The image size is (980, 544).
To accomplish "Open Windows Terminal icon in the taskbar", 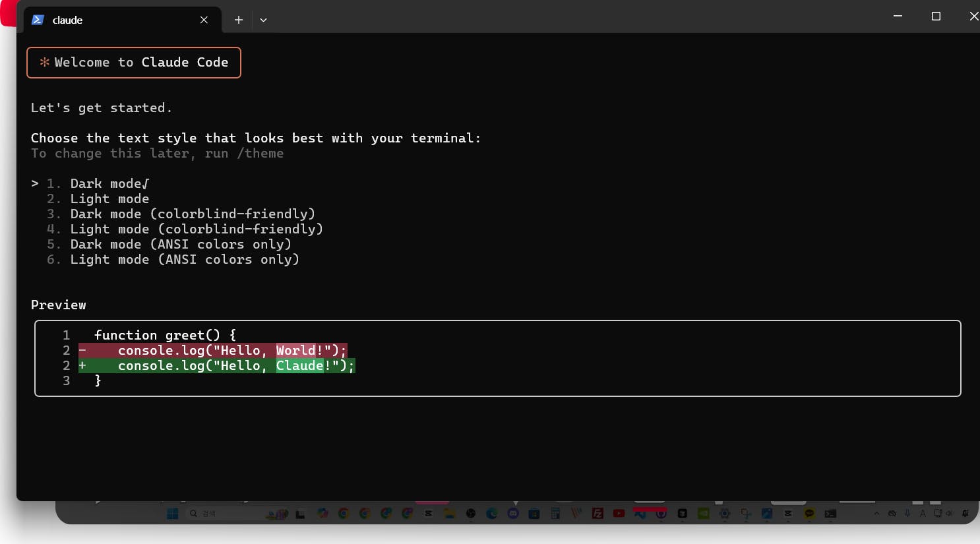I will (830, 514).
